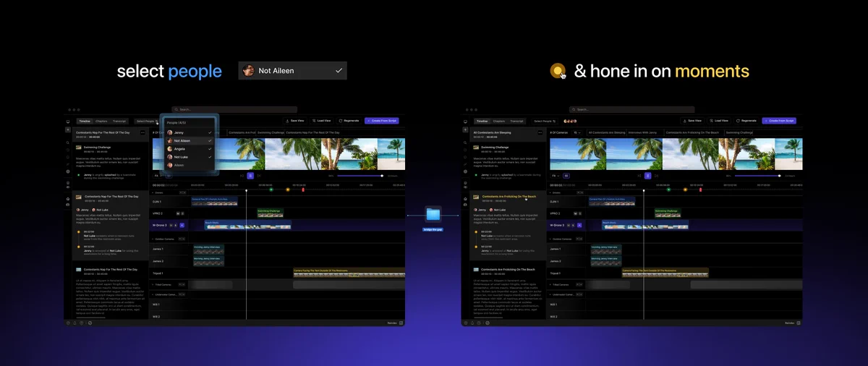Click red timeline marker in left window

pos(303,190)
